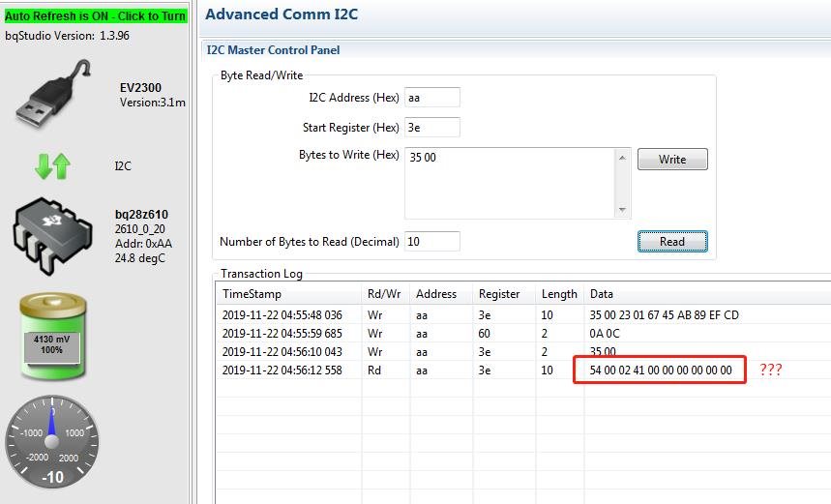
Task: Click inside the Bytes to Write text area
Action: [509, 183]
